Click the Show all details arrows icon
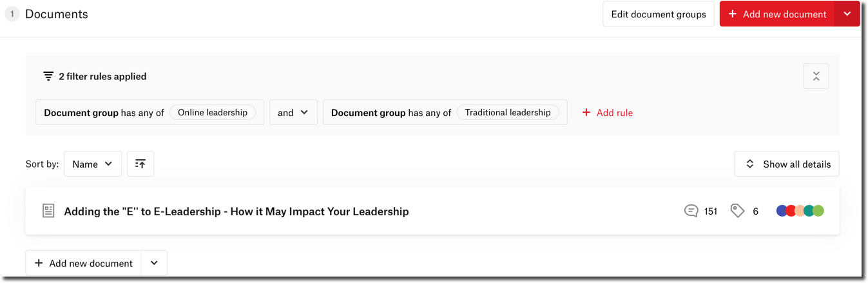 point(749,164)
